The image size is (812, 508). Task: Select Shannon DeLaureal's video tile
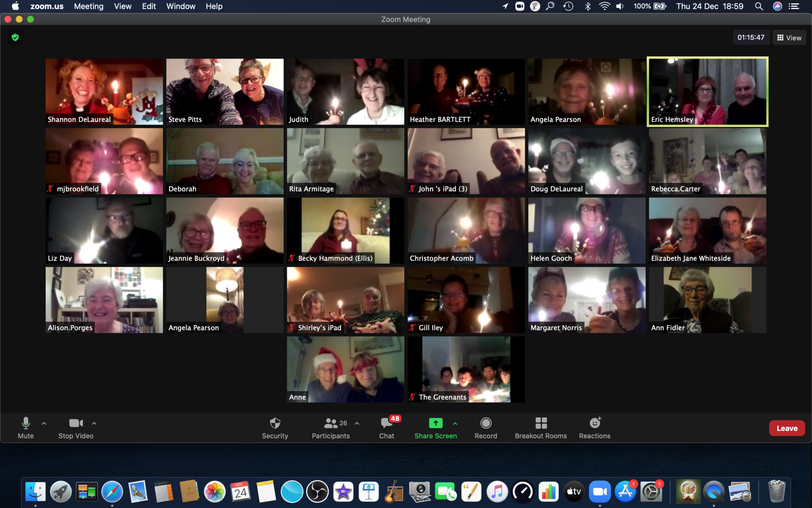pos(104,91)
